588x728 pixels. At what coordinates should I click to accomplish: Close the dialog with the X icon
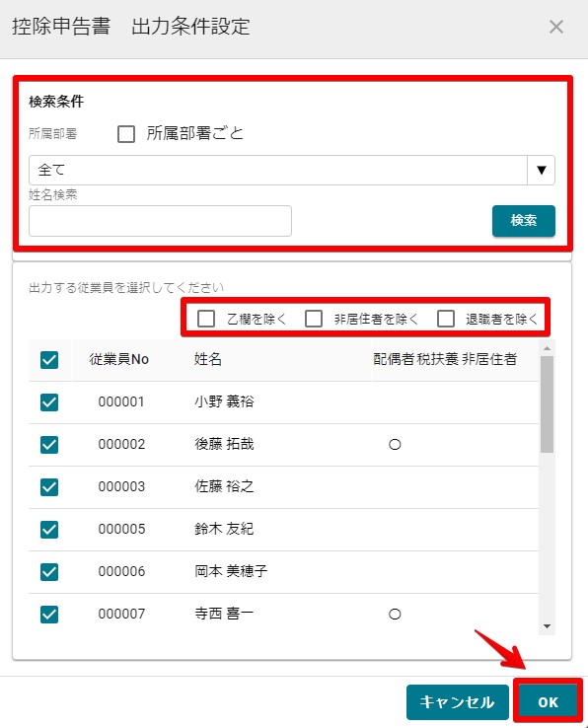556,27
